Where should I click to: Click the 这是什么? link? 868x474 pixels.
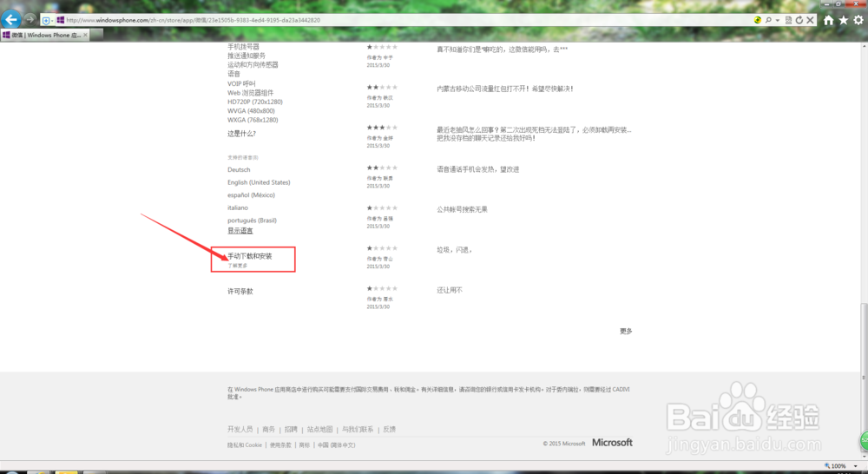pyautogui.click(x=241, y=134)
